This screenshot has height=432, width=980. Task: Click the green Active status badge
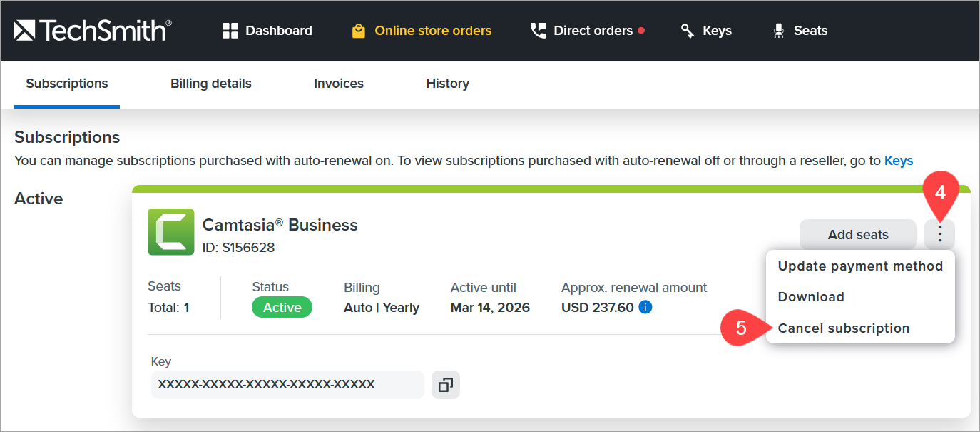click(282, 308)
